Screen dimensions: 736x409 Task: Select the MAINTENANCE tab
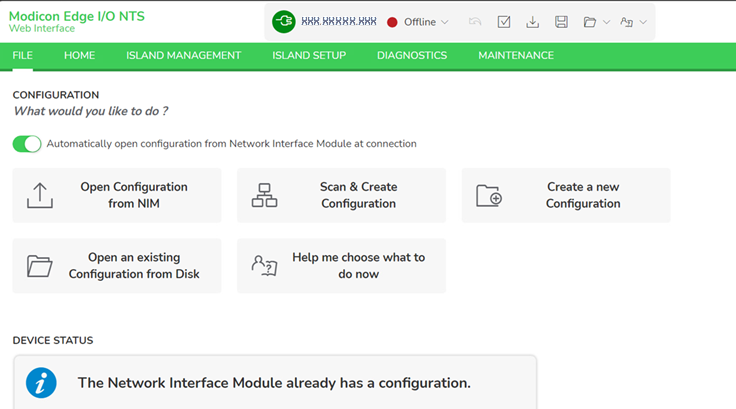(x=516, y=55)
